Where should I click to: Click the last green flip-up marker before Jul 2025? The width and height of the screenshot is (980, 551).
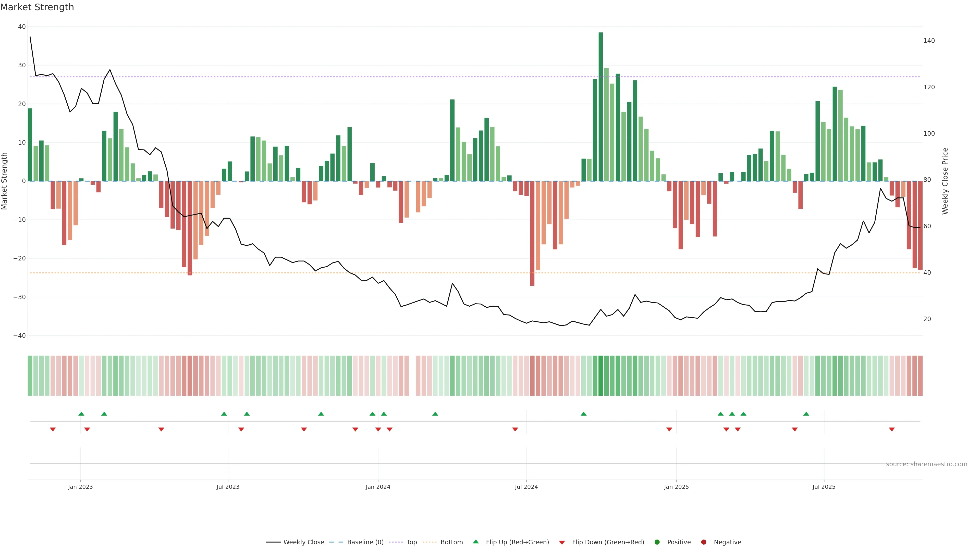806,414
